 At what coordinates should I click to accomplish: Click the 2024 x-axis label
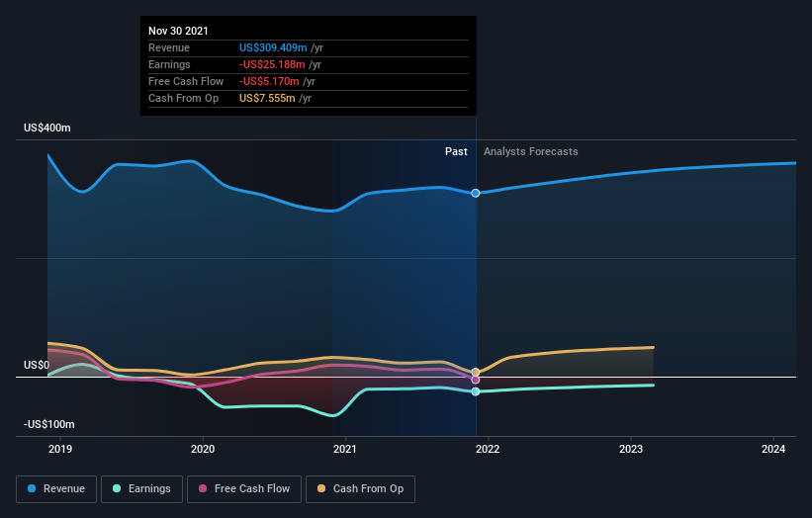point(773,449)
